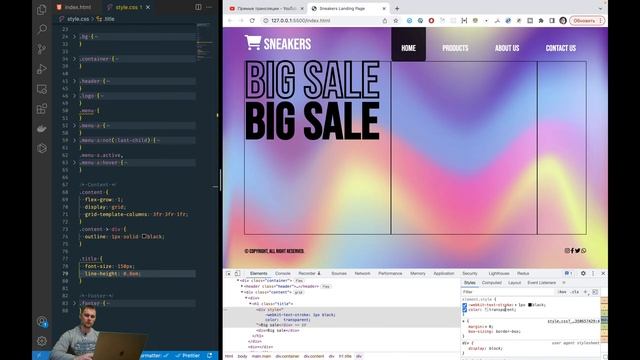Open the Explorer view in VS Code

(42, 9)
